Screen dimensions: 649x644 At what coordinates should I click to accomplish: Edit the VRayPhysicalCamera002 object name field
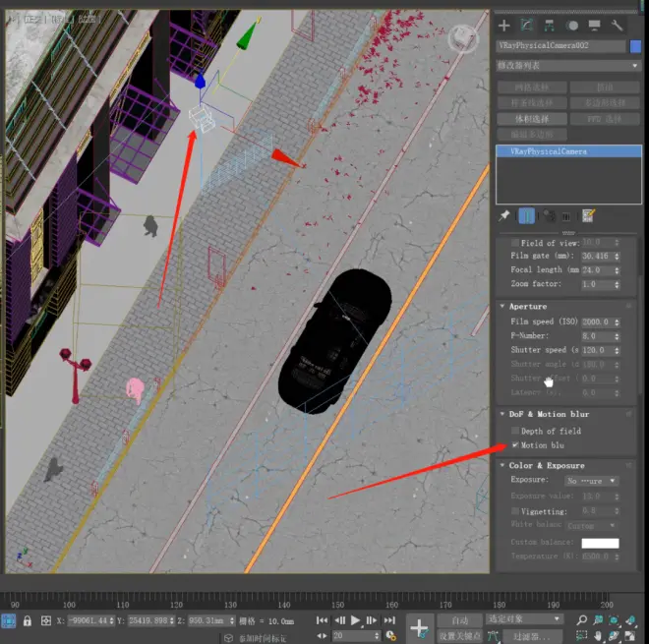[560, 46]
